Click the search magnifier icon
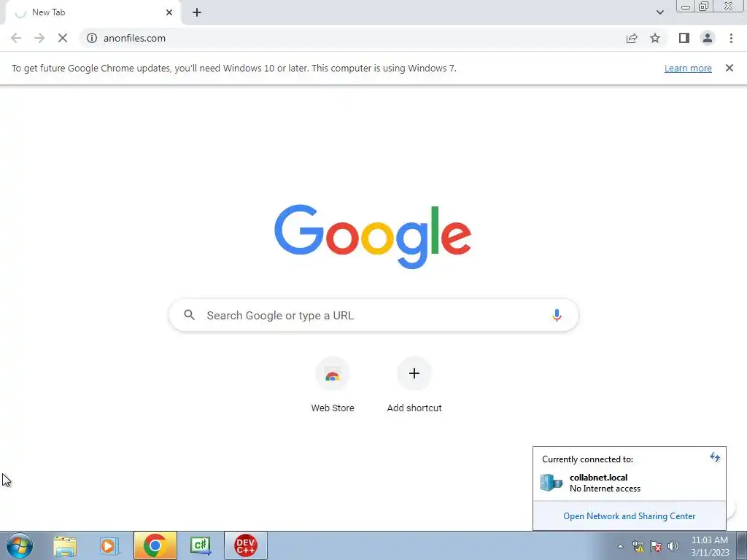This screenshot has width=747, height=560. point(189,315)
